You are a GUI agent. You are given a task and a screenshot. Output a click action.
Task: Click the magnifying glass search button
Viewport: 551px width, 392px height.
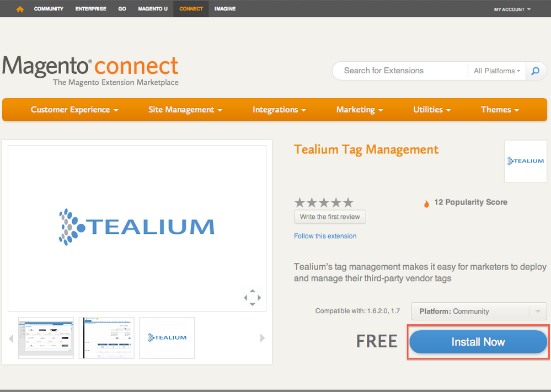click(x=534, y=71)
